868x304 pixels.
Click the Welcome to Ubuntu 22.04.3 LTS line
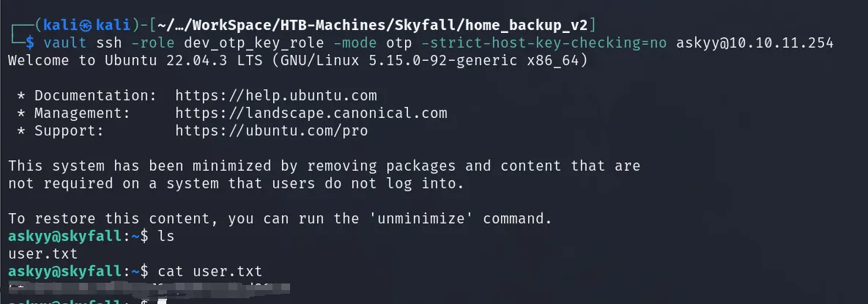[x=298, y=60]
